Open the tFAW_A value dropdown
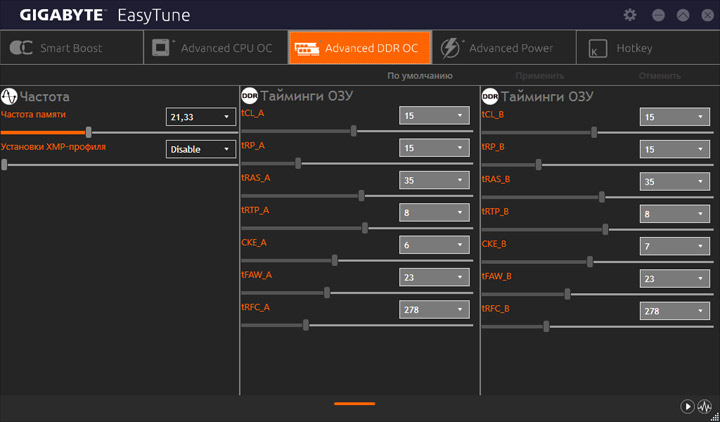The height and width of the screenshot is (422, 720). tap(434, 277)
